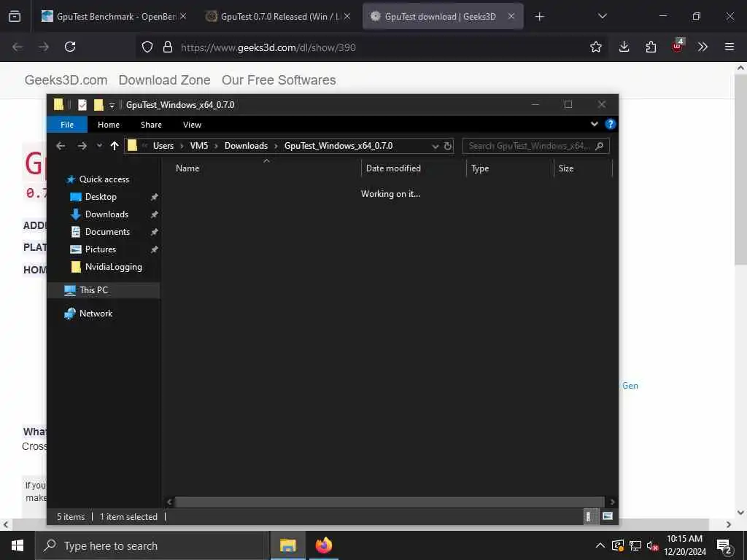
Task: Open the Firefox downloads panel
Action: 624,47
